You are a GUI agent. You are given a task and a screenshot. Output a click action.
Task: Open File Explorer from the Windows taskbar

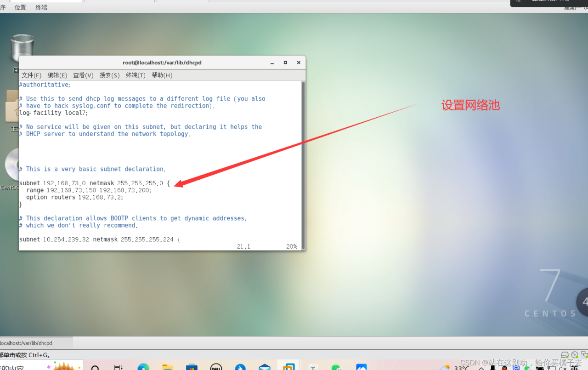[168, 367]
